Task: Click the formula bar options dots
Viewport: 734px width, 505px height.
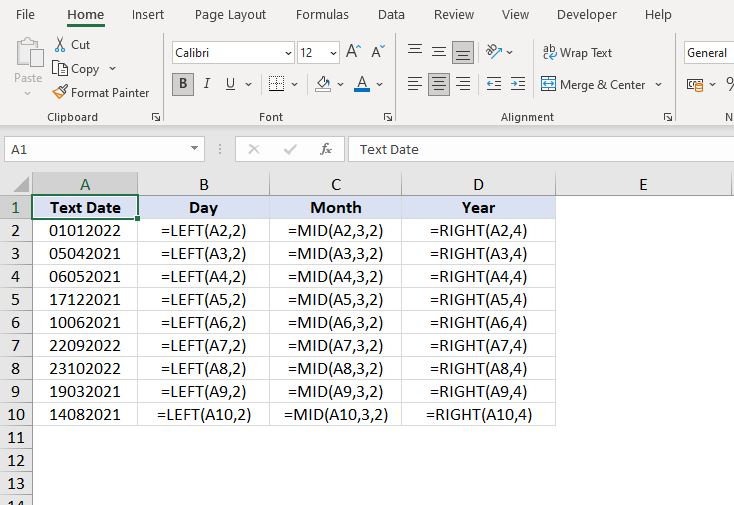Action: (220, 149)
